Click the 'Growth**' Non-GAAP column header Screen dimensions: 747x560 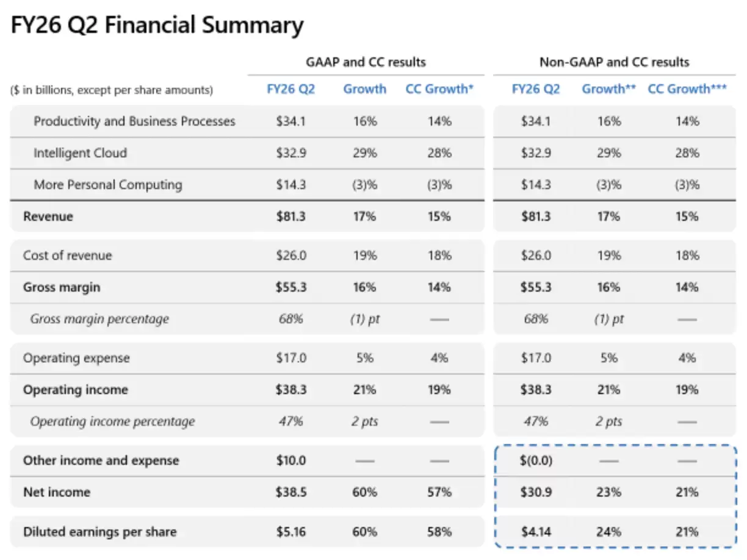(x=608, y=89)
